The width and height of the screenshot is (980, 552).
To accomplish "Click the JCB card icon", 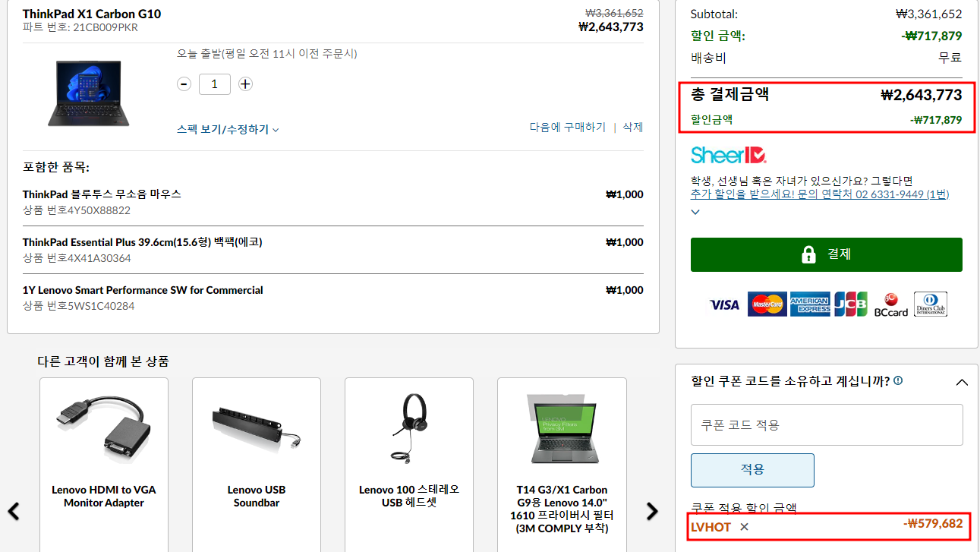I will pyautogui.click(x=851, y=304).
